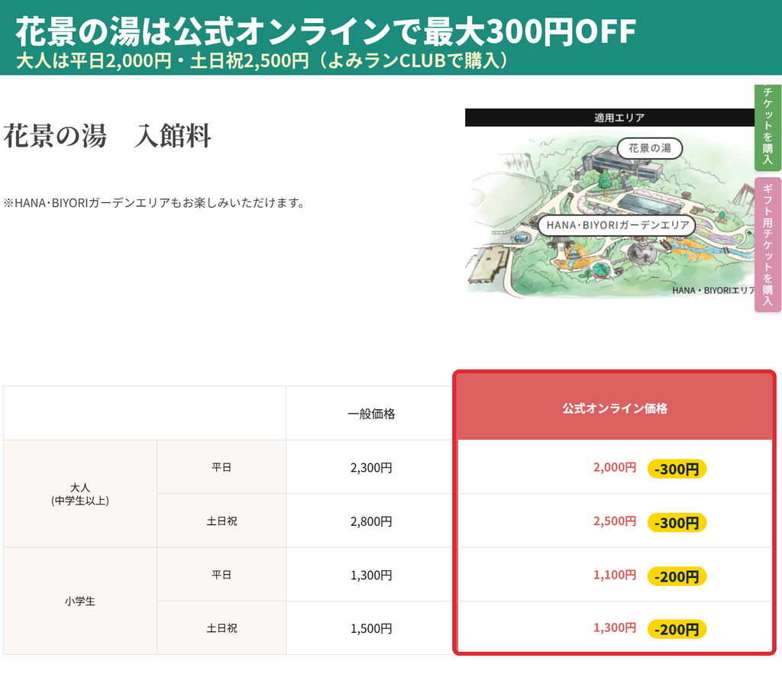The image size is (782, 700).
Task: Click the -200円 badge beside 1,100円
Action: (677, 576)
